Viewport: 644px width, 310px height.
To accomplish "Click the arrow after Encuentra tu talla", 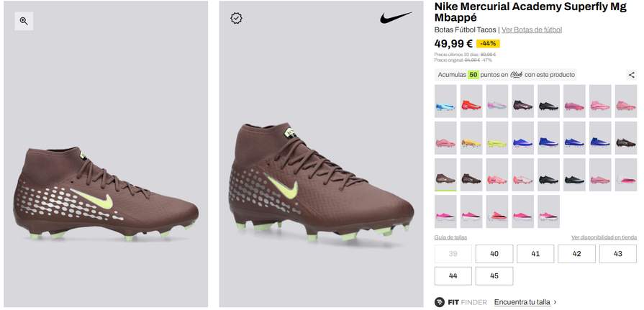I will pyautogui.click(x=555, y=302).
